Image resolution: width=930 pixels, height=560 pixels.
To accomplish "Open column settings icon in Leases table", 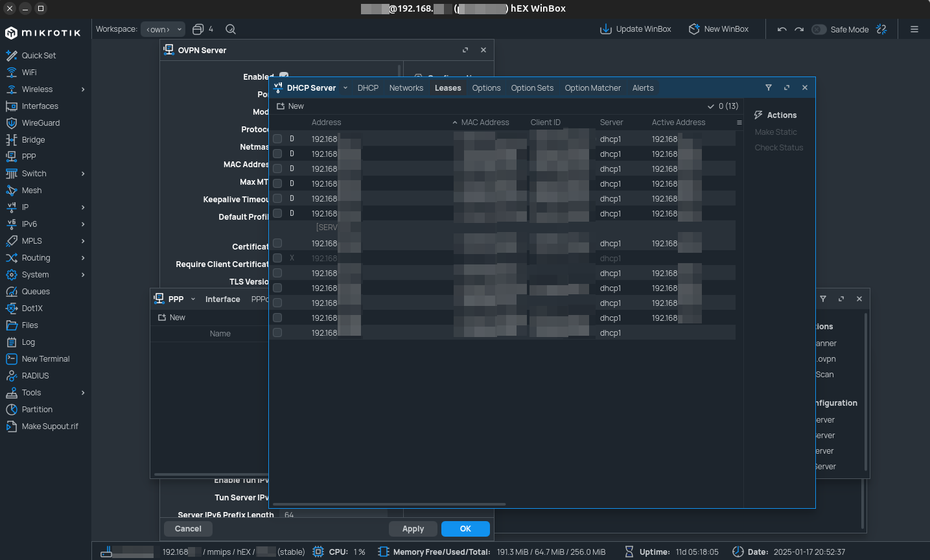I will tap(739, 122).
